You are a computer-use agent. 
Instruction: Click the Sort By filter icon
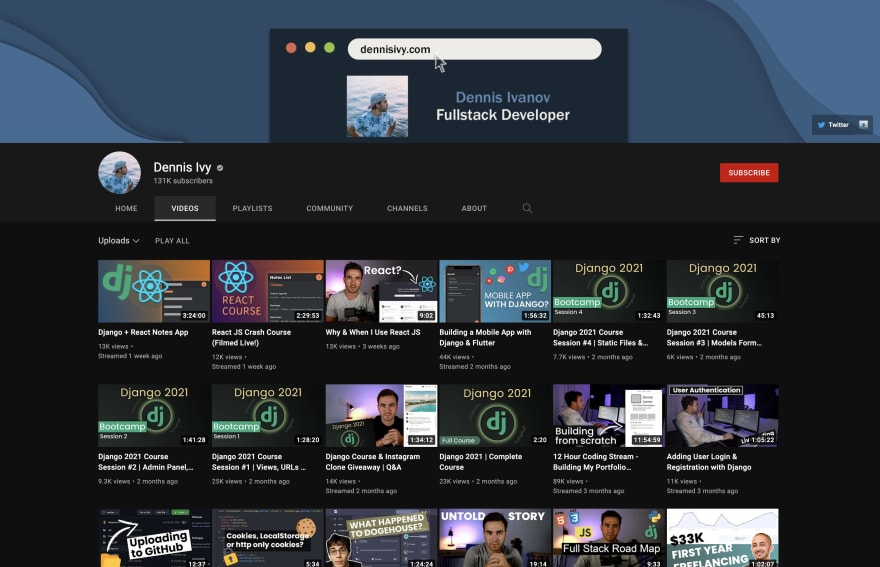pyautogui.click(x=738, y=240)
